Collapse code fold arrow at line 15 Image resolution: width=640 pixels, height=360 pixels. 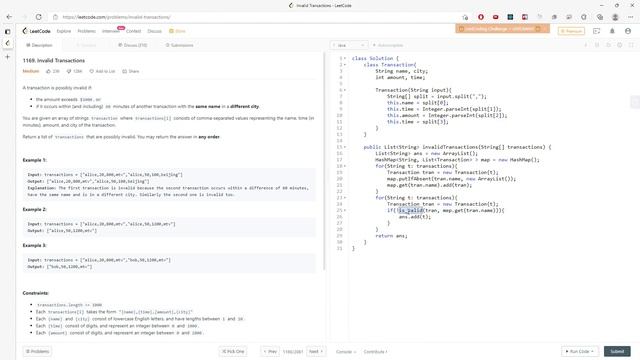345,147
